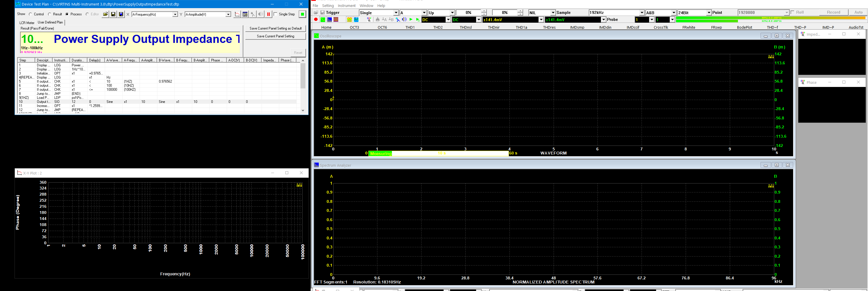Click the grayed probe tool icon in Device Test Plan
Screen dimensions: 868x291
point(253,14)
